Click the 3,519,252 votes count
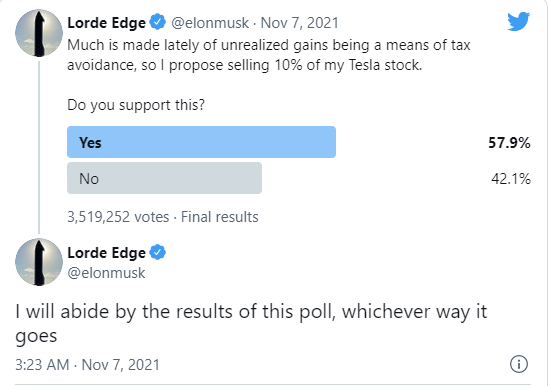Screen dimensions: 548x386 click(x=118, y=217)
